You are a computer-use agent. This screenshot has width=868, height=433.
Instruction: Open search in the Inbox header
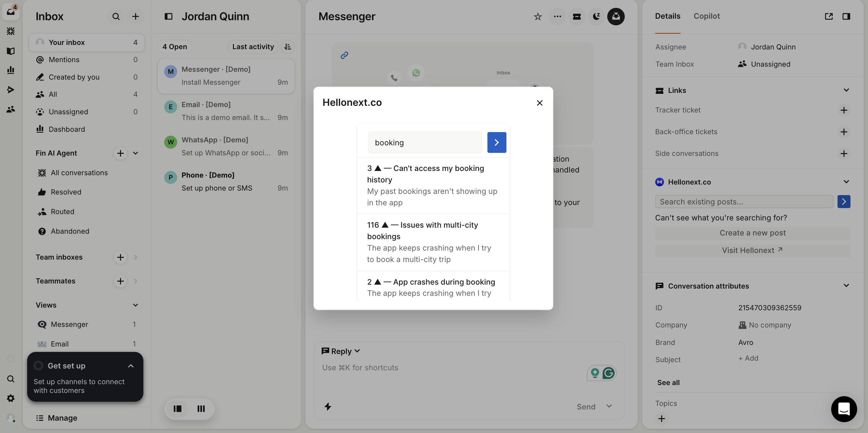pos(116,17)
